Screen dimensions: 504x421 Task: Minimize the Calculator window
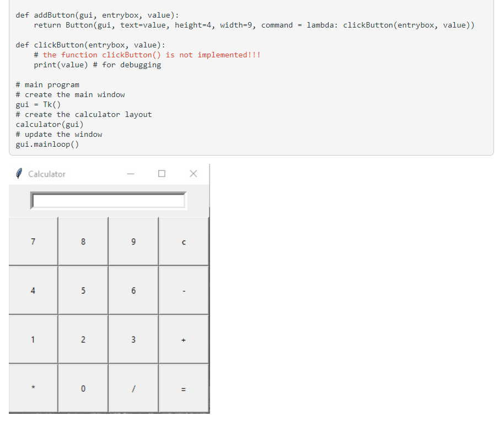[130, 173]
